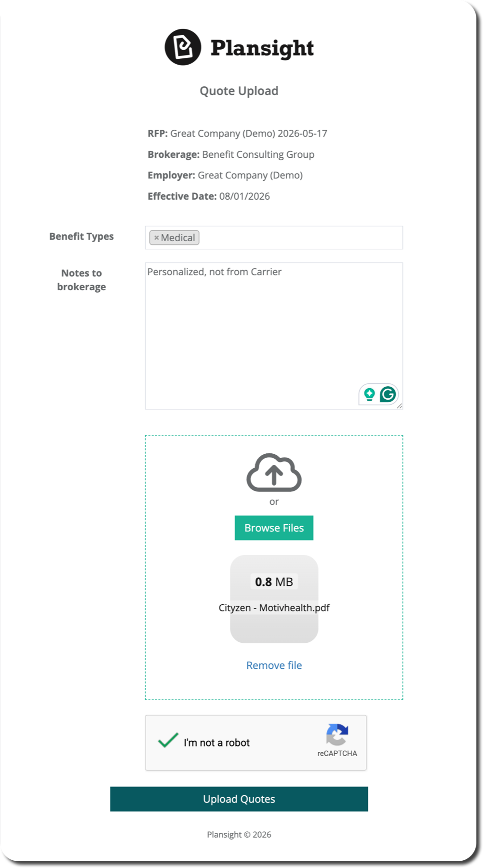The height and width of the screenshot is (868, 483).
Task: Click the Employer Great Company (Demo) text
Action: pyautogui.click(x=225, y=176)
